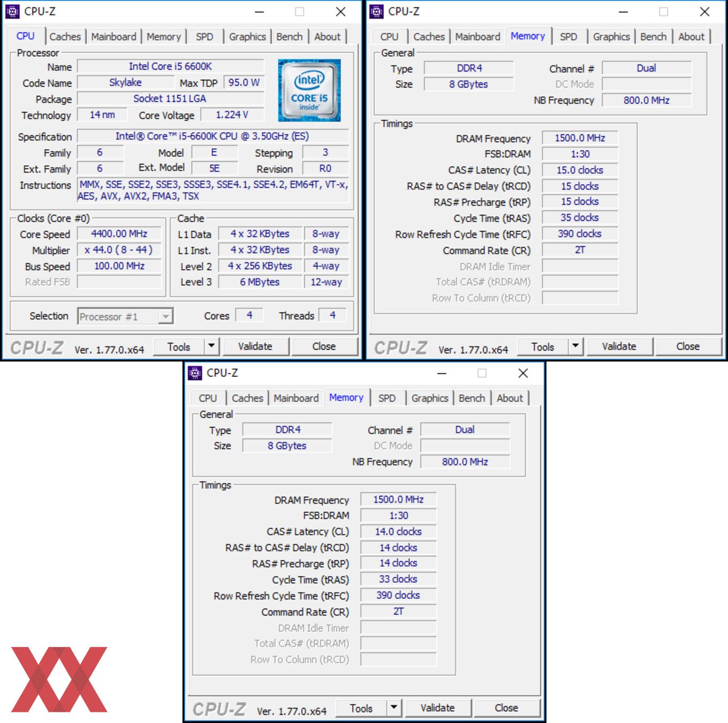The height and width of the screenshot is (723, 728).
Task: Click the CPU-Z app icon in the bottom window's title bar
Action: pos(195,373)
